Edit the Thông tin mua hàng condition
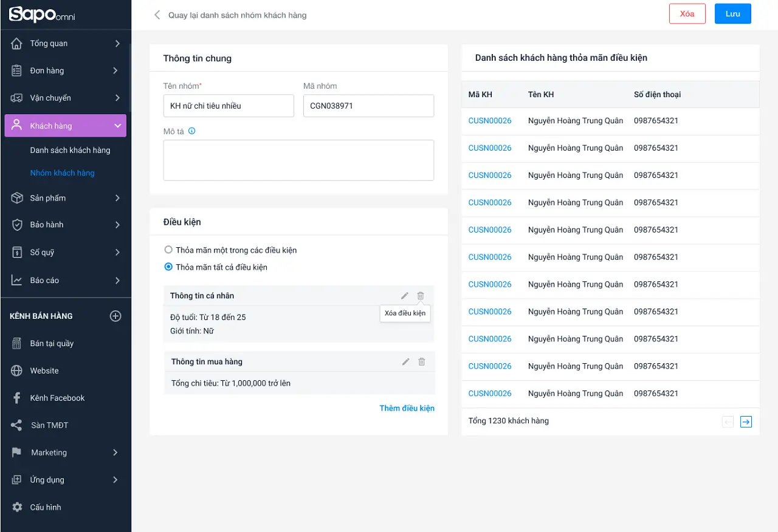 pos(406,362)
